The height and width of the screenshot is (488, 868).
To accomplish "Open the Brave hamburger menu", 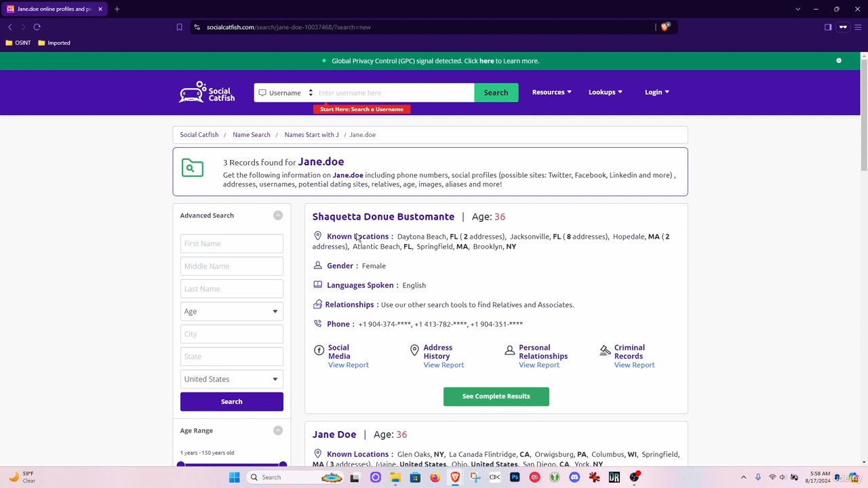I will pos(858,27).
